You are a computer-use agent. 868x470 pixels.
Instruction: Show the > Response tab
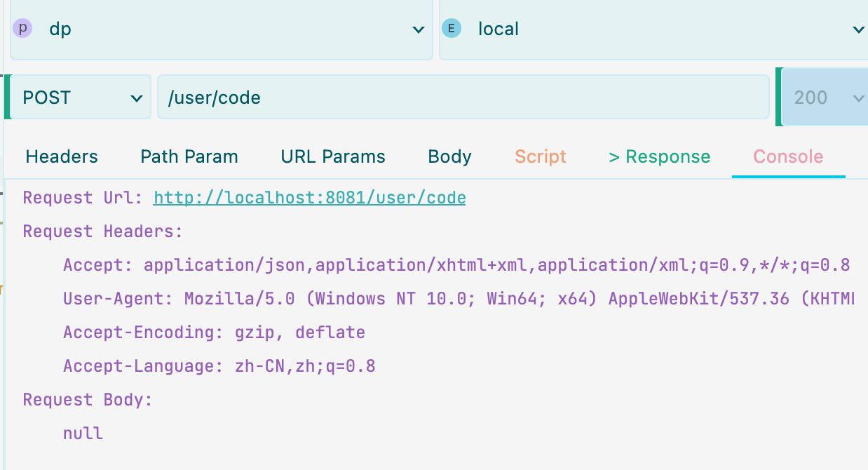[659, 156]
